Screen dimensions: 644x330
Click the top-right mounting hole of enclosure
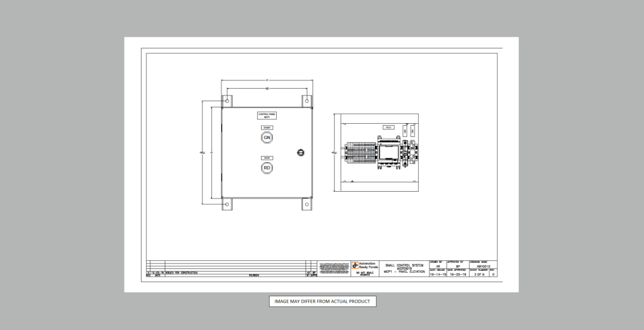click(307, 101)
